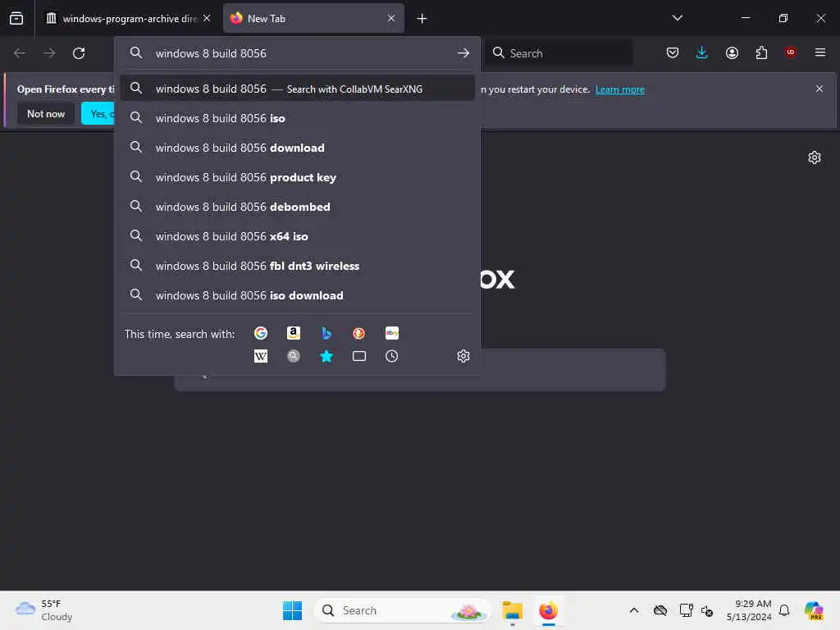Open the muted volume tray icon

tap(707, 610)
